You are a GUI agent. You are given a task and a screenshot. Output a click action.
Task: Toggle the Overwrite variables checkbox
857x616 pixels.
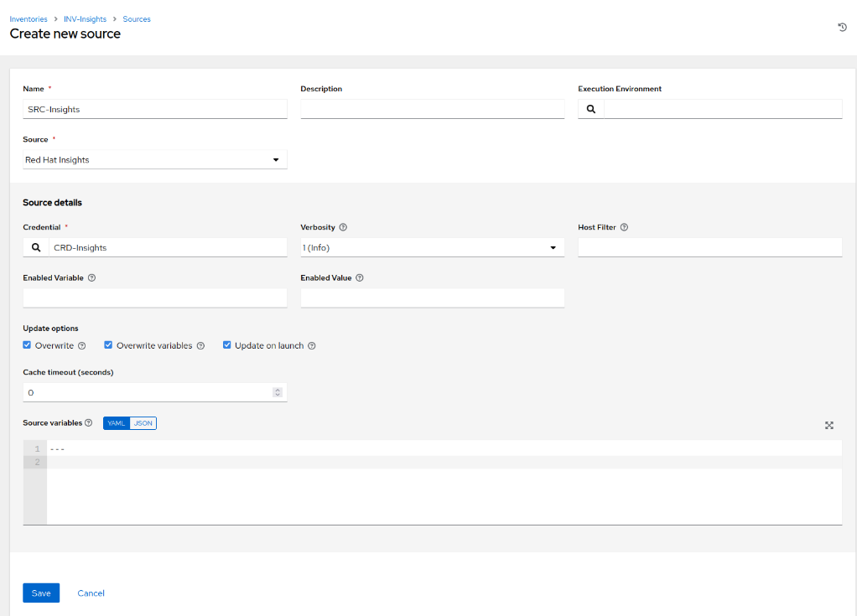point(108,345)
